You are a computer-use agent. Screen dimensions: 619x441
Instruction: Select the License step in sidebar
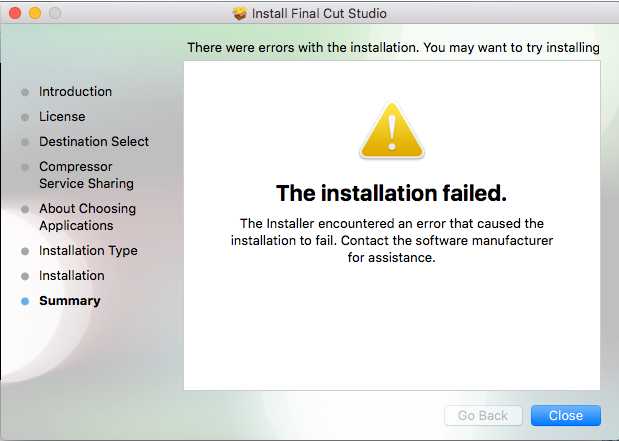[x=62, y=116]
